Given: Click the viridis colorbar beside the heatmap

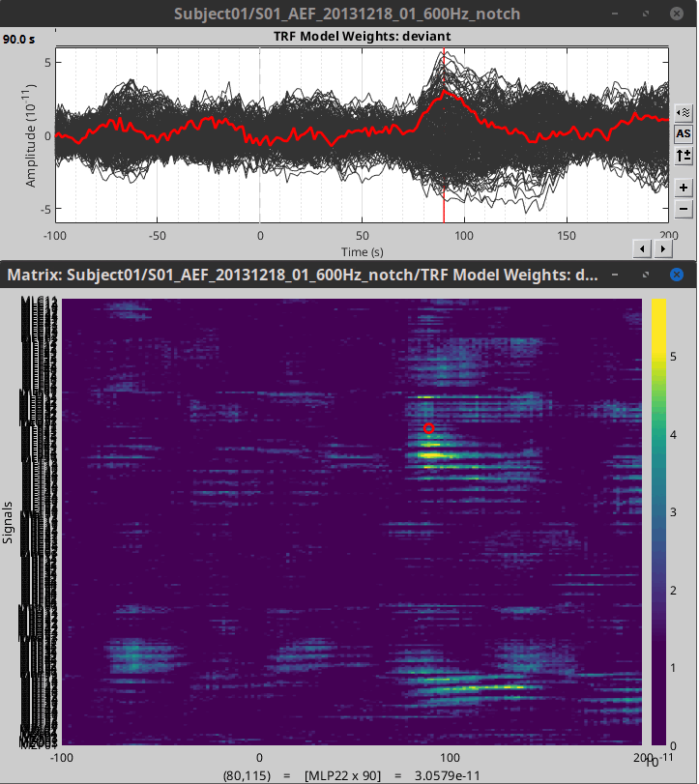Looking at the screenshot, I should coord(658,522).
